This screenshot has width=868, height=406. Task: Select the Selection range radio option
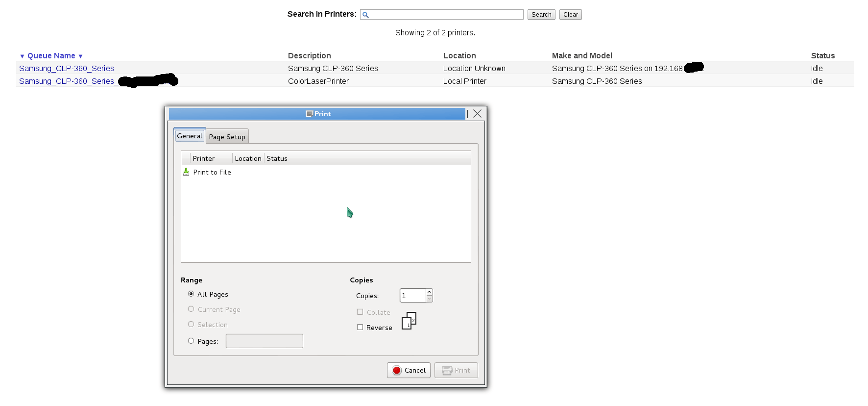click(x=191, y=324)
